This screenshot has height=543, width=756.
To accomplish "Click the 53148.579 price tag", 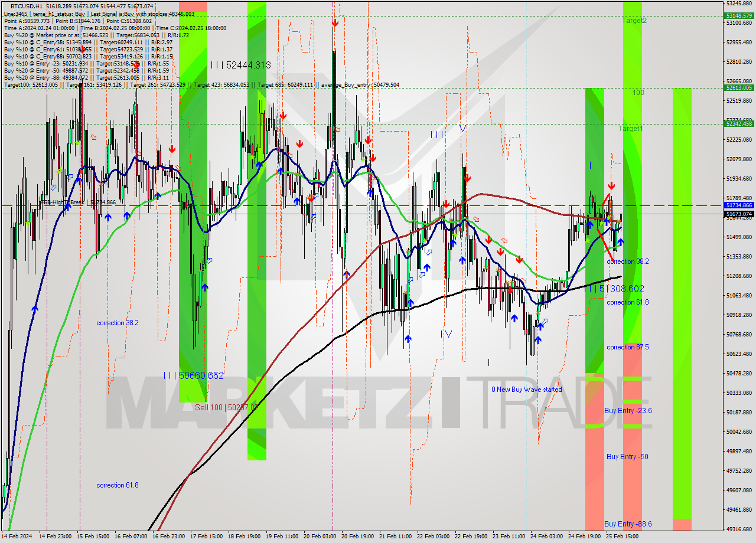I will tap(739, 15).
